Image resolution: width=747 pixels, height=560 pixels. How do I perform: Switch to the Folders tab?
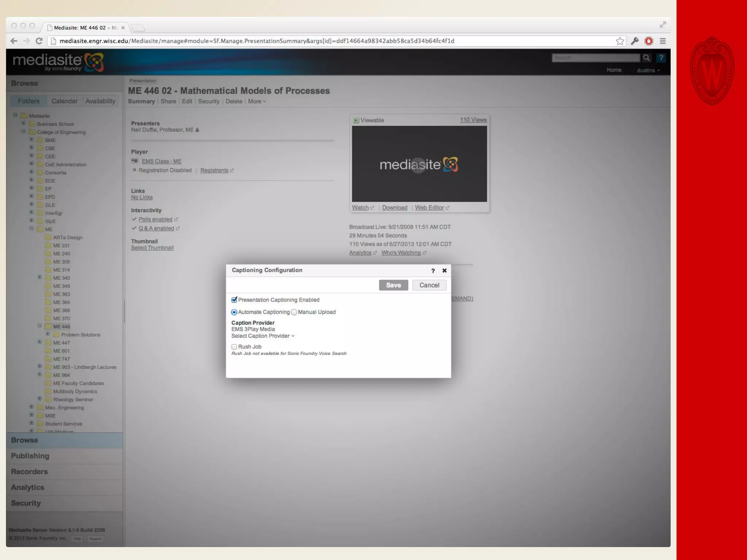[x=28, y=101]
